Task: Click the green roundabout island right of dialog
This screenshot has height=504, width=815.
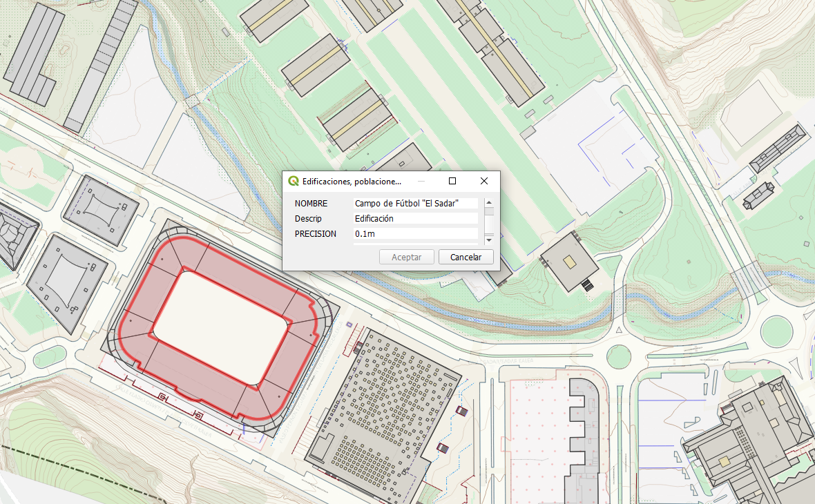Action: [618, 356]
